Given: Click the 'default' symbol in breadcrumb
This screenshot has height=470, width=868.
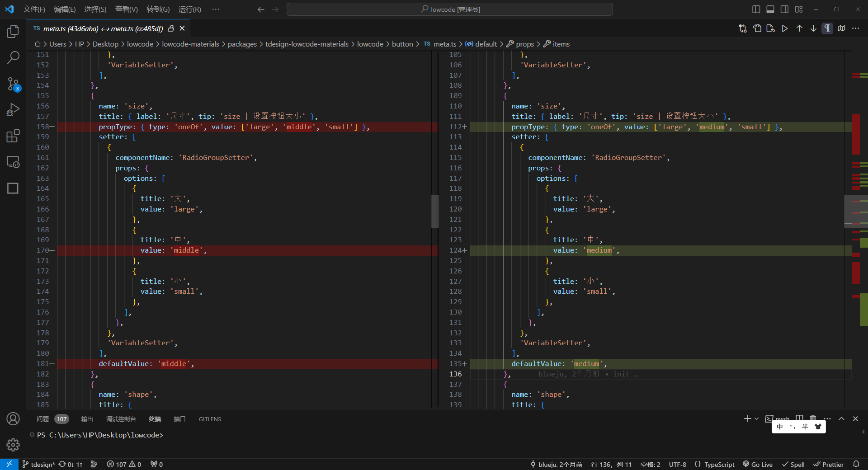Looking at the screenshot, I should [481, 44].
